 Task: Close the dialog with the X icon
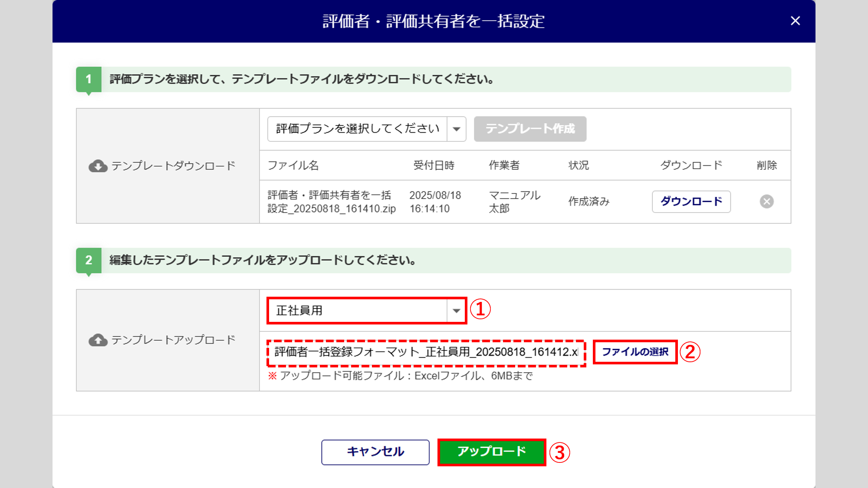click(795, 21)
